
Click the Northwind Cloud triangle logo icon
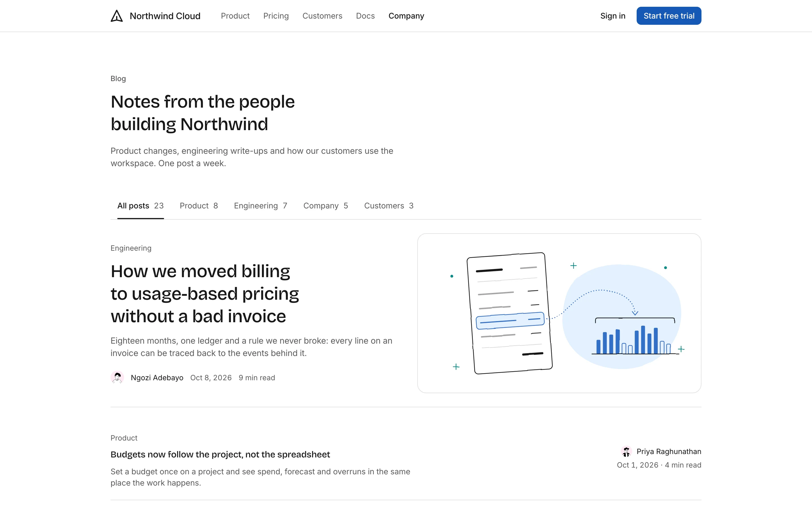[117, 16]
